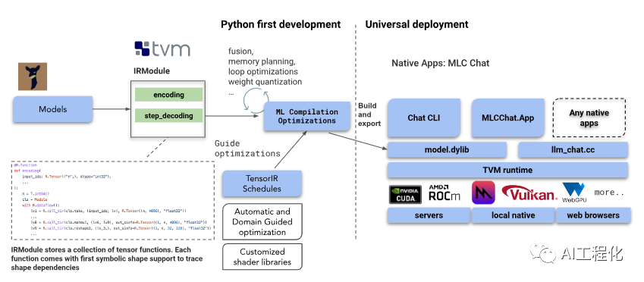Click the Universal deployment heading
644x282 pixels.
point(417,24)
